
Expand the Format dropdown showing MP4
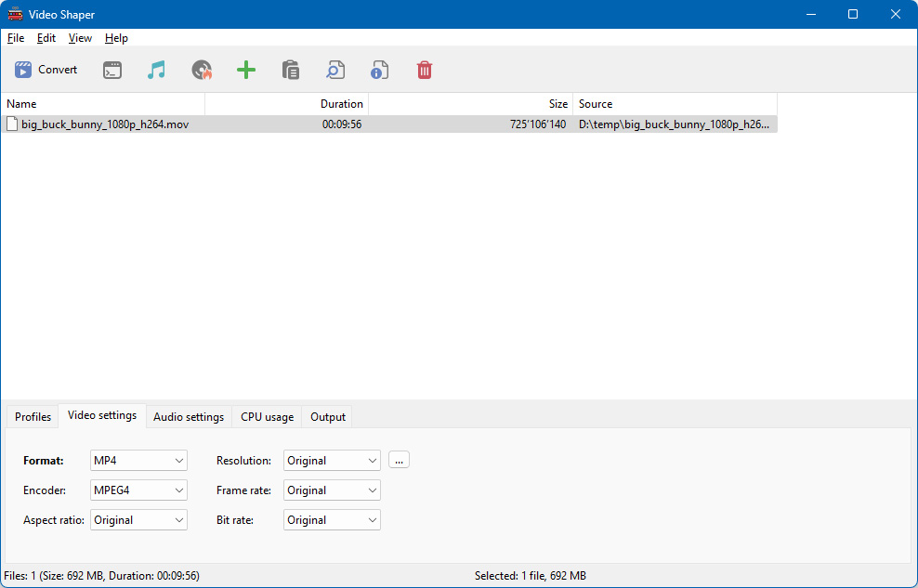point(138,461)
